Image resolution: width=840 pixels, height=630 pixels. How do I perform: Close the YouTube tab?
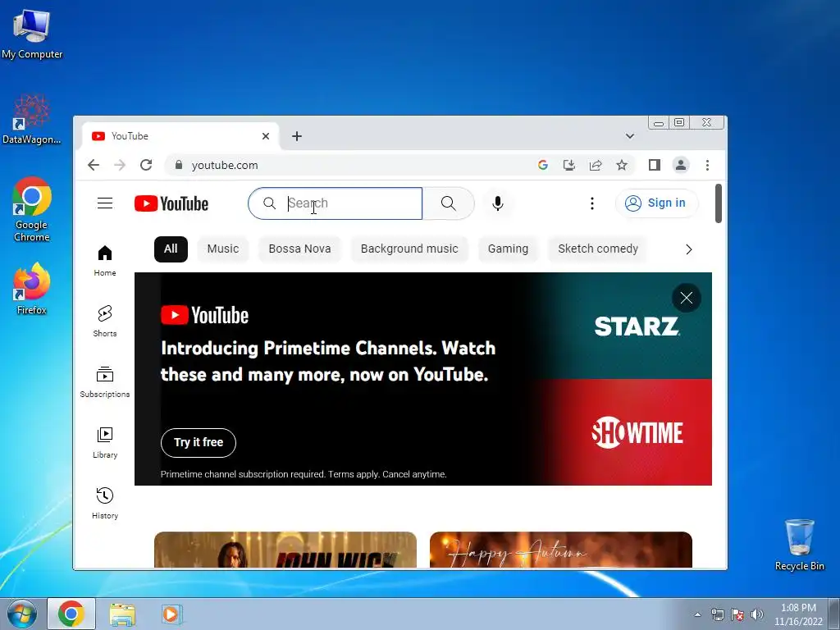tap(265, 136)
